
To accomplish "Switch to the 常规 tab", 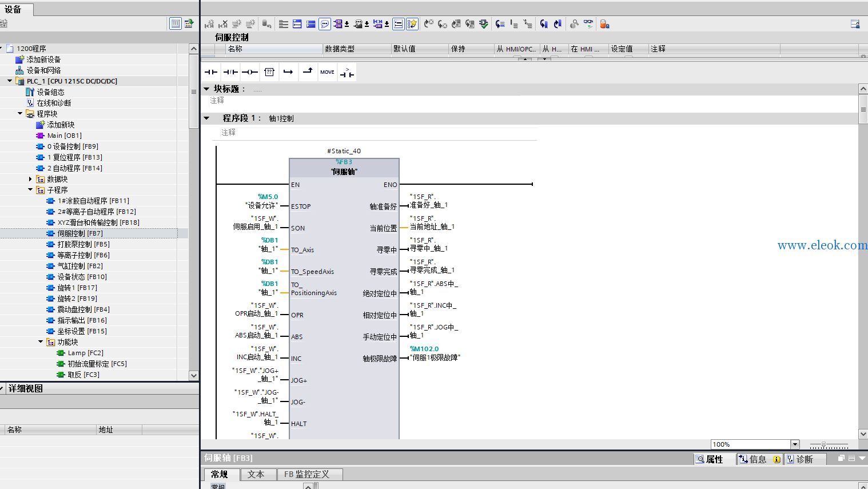I will [220, 474].
